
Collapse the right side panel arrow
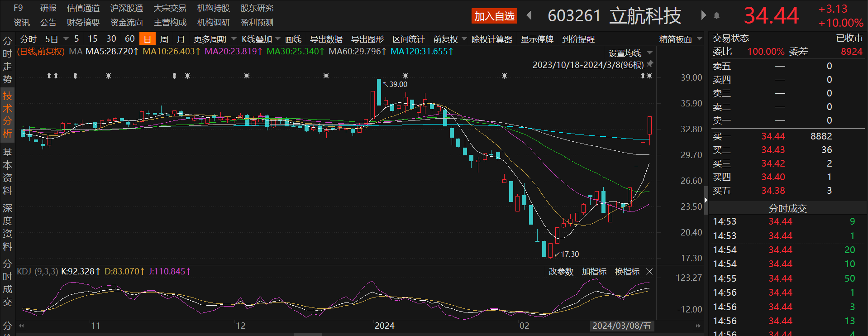[x=706, y=200]
